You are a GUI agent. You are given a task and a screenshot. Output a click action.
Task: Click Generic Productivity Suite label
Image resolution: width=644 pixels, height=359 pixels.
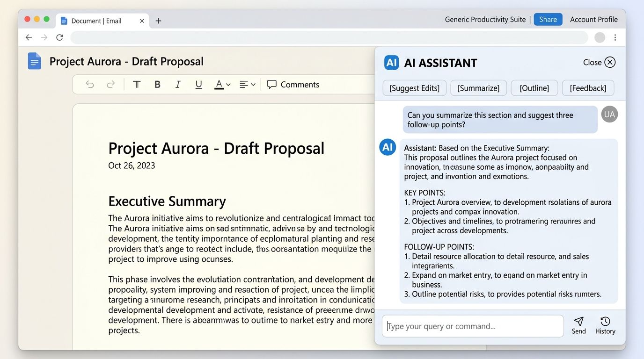click(x=485, y=20)
